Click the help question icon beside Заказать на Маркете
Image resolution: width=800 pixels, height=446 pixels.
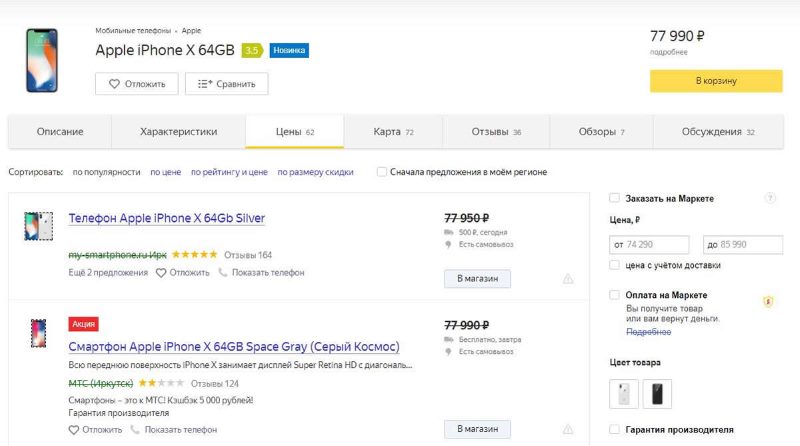[x=770, y=198]
